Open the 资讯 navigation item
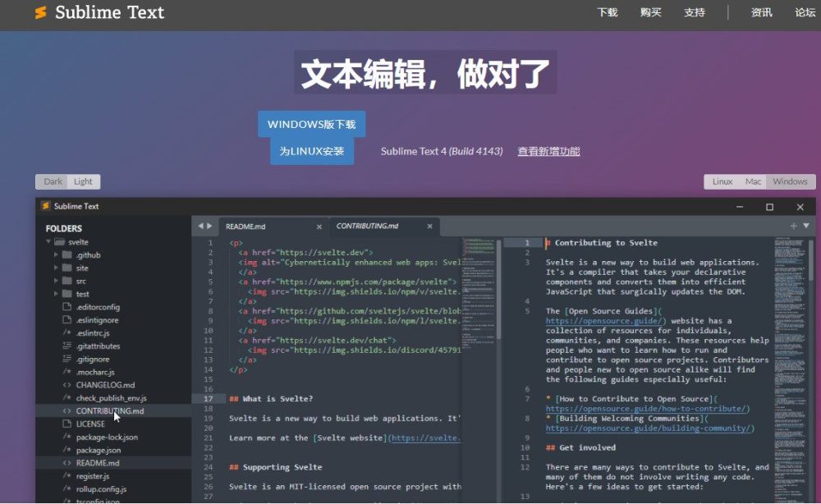Image resolution: width=821 pixels, height=504 pixels. pos(761,12)
